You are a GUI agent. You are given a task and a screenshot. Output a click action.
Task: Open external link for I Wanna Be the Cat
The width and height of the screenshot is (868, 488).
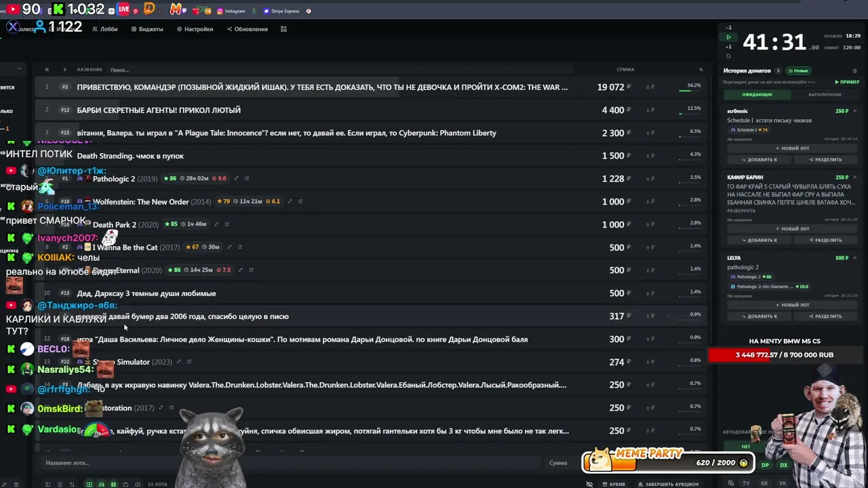point(240,247)
